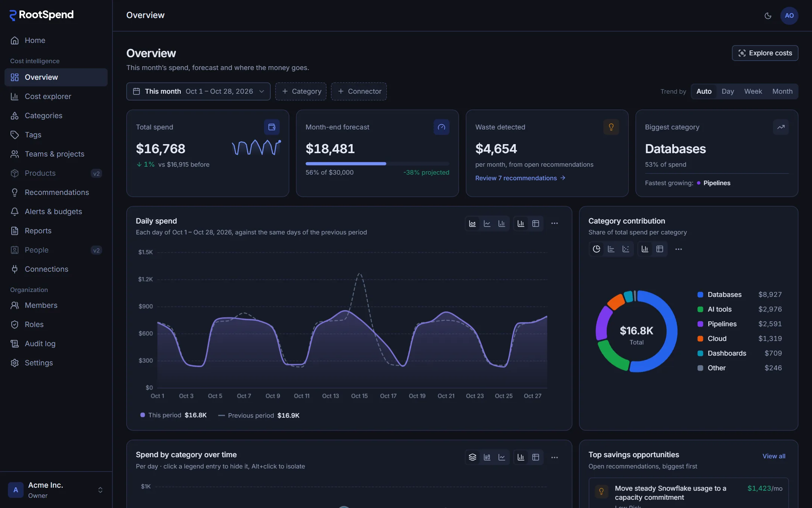Select scatter chart in Category contribution
The image size is (812, 508).
[x=626, y=249]
